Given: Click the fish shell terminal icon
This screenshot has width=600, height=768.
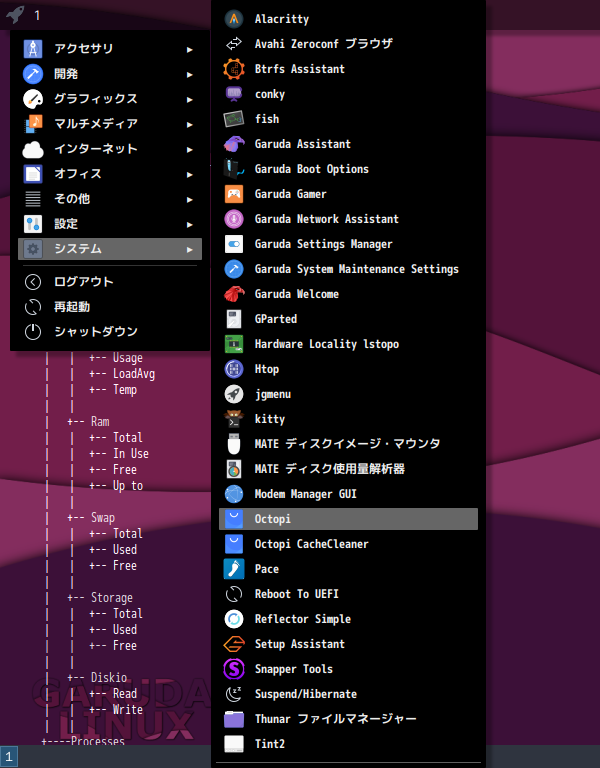Looking at the screenshot, I should click(234, 119).
